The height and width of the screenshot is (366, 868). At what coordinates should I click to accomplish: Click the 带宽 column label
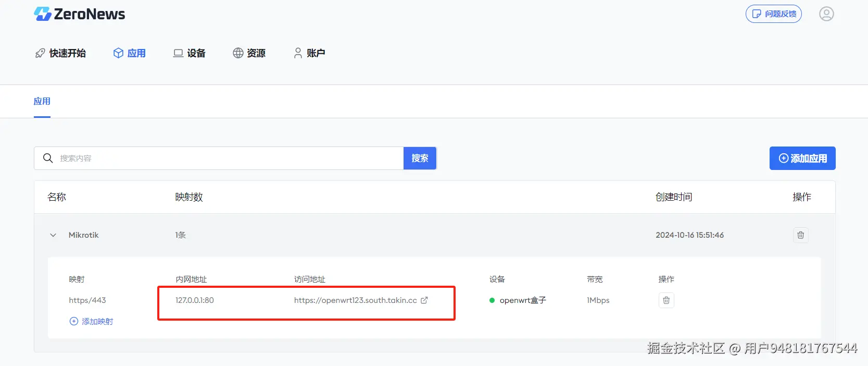point(595,279)
